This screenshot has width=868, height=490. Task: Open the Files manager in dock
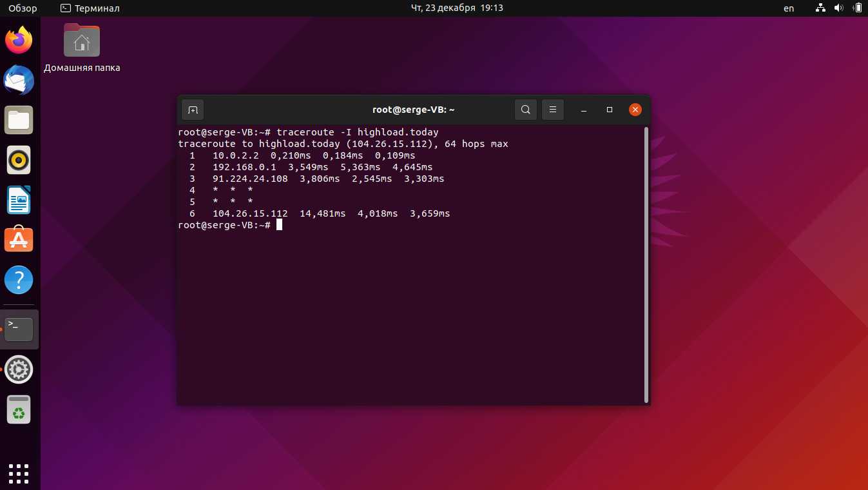pos(19,120)
